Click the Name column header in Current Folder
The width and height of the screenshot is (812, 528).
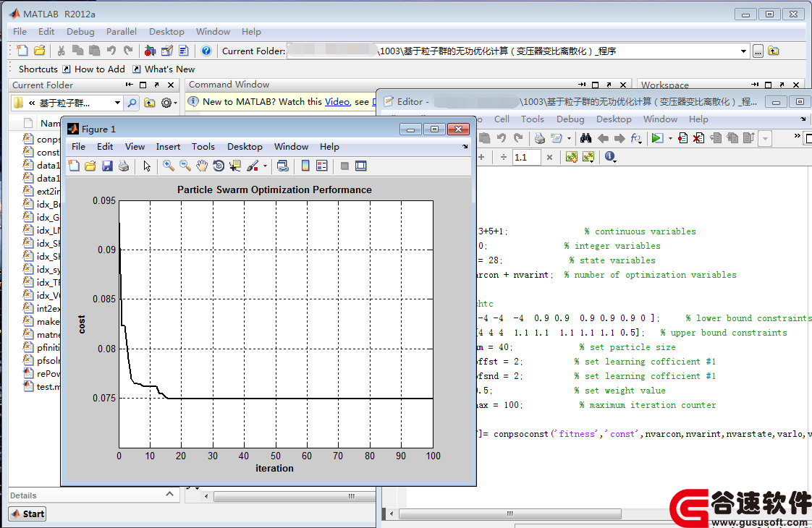click(x=50, y=123)
